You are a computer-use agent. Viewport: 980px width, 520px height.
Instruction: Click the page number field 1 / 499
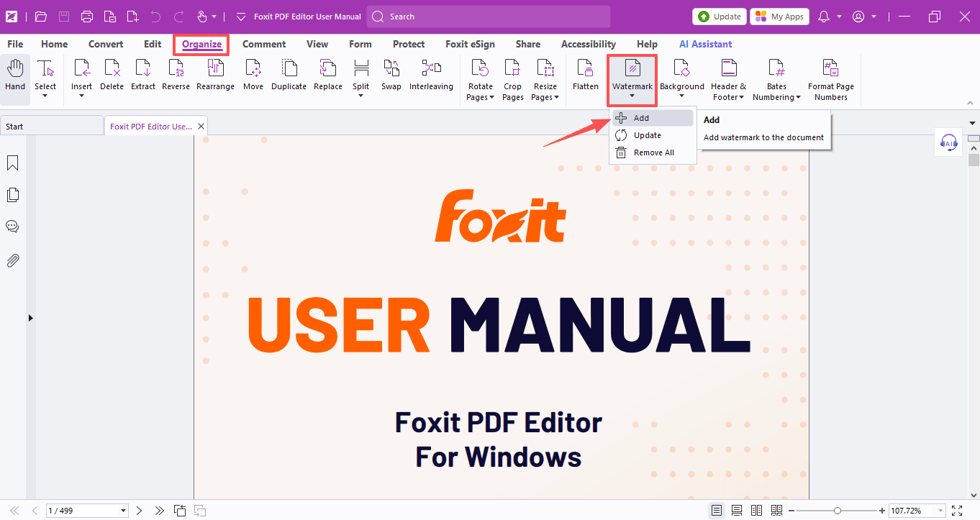coord(87,511)
